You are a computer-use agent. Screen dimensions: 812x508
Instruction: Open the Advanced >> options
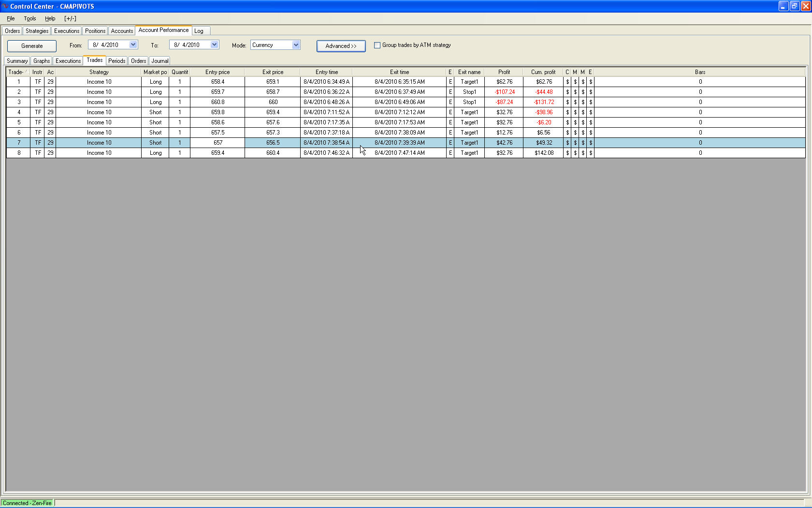(x=341, y=46)
